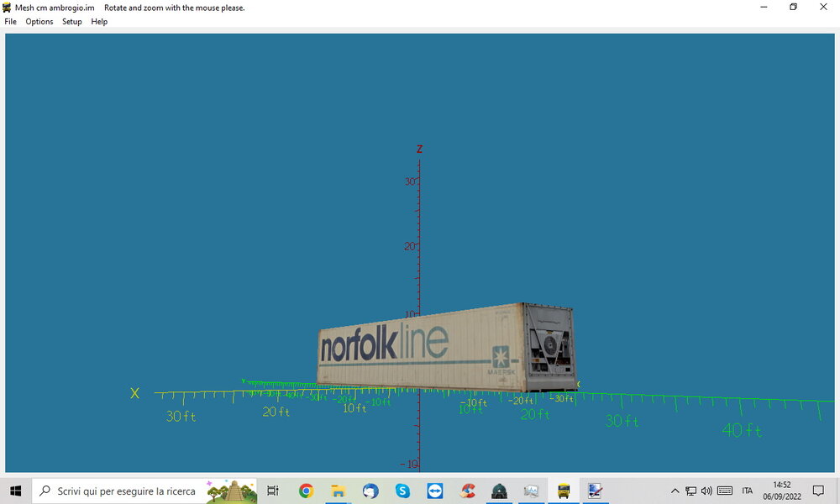Restore down the Mesh cm window
Screen dimensions: 840x504
[794, 7]
